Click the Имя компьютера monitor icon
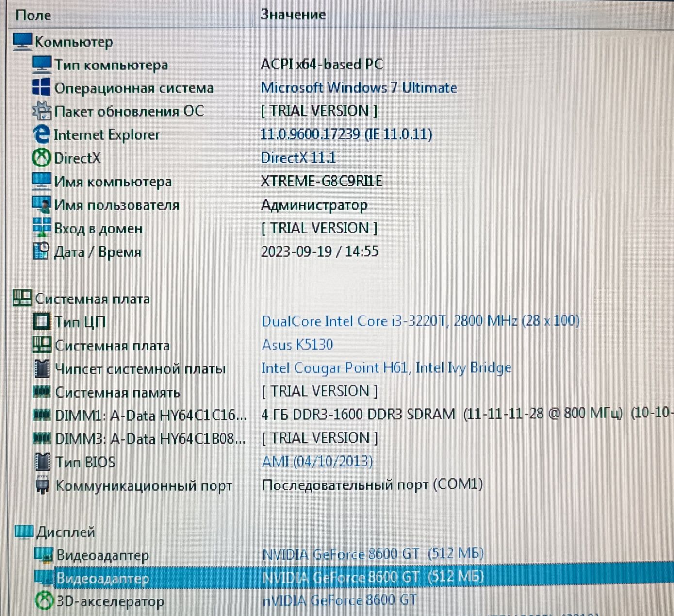This screenshot has width=674, height=616. coord(41,181)
